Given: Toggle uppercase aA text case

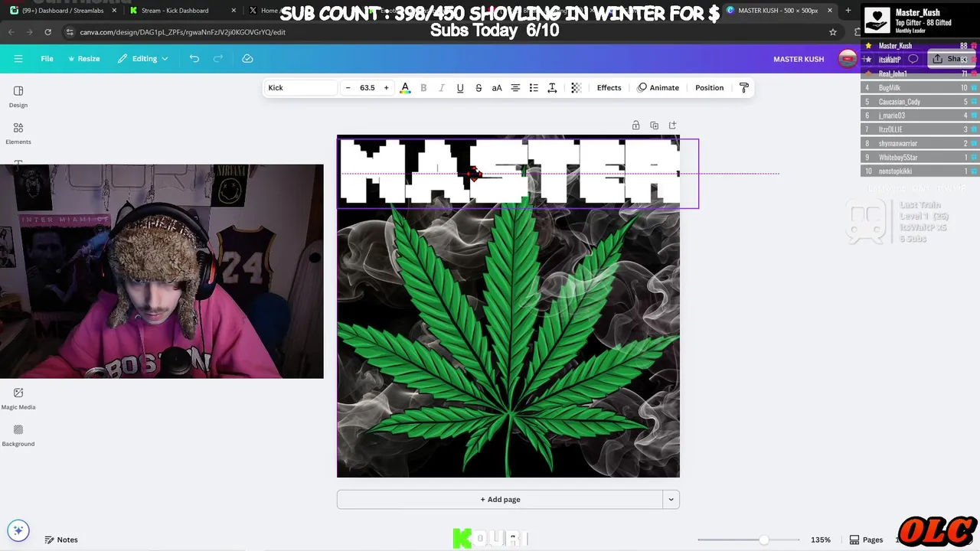Looking at the screenshot, I should [497, 88].
